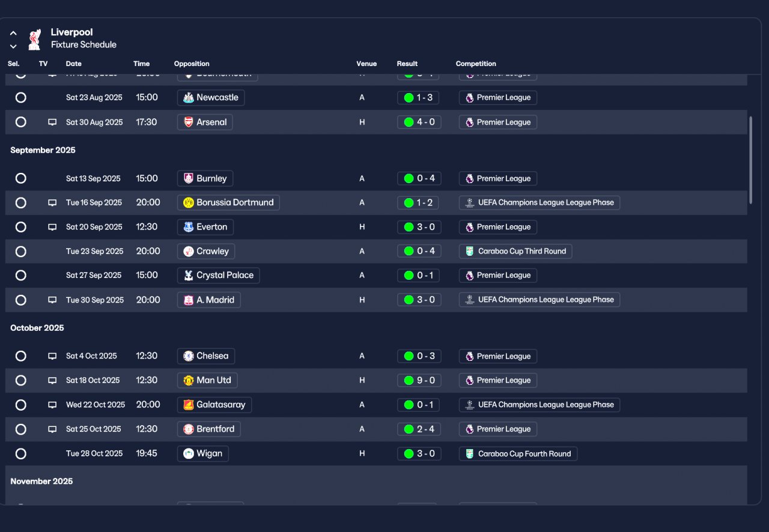
Task: Go to next team using down chevron
Action: pyautogui.click(x=13, y=46)
